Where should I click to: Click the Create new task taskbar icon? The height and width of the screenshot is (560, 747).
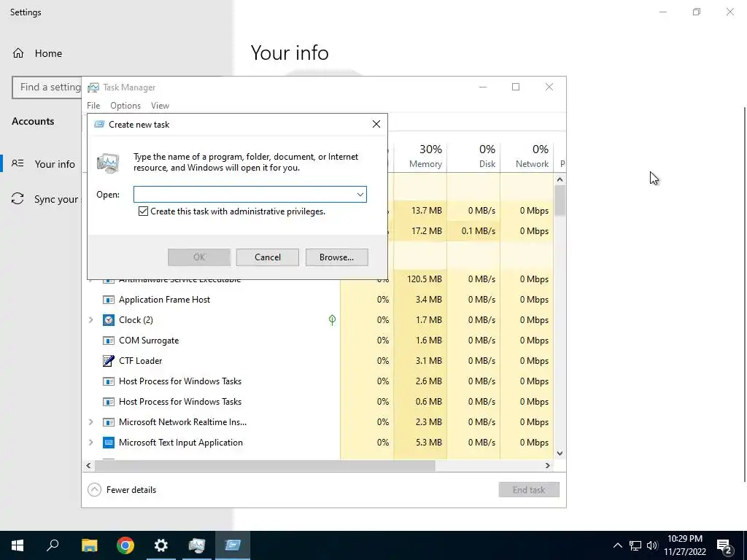(x=233, y=545)
